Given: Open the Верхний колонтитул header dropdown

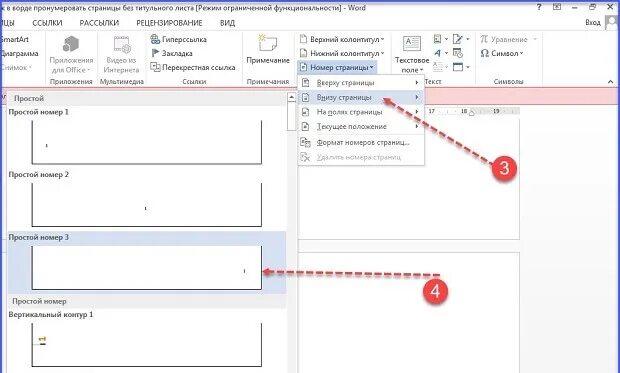Looking at the screenshot, I should tap(342, 39).
